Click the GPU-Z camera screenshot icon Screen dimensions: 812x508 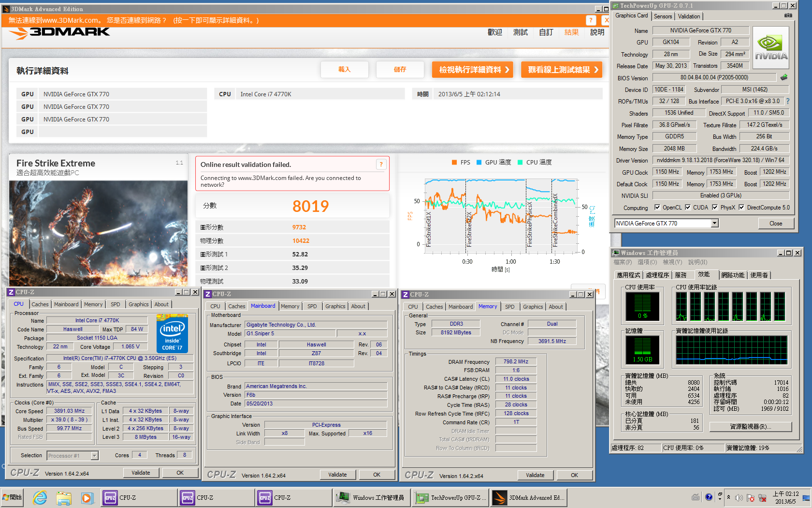(788, 15)
